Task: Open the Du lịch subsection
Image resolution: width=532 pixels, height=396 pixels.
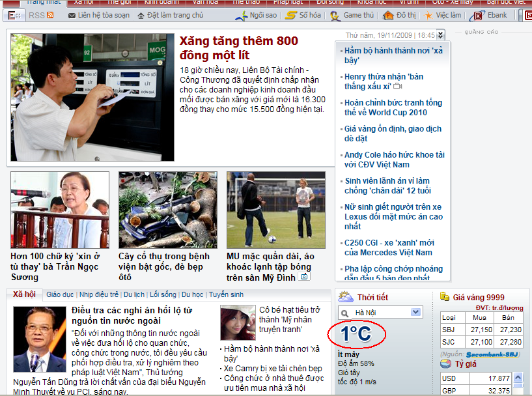Action: pos(134,294)
